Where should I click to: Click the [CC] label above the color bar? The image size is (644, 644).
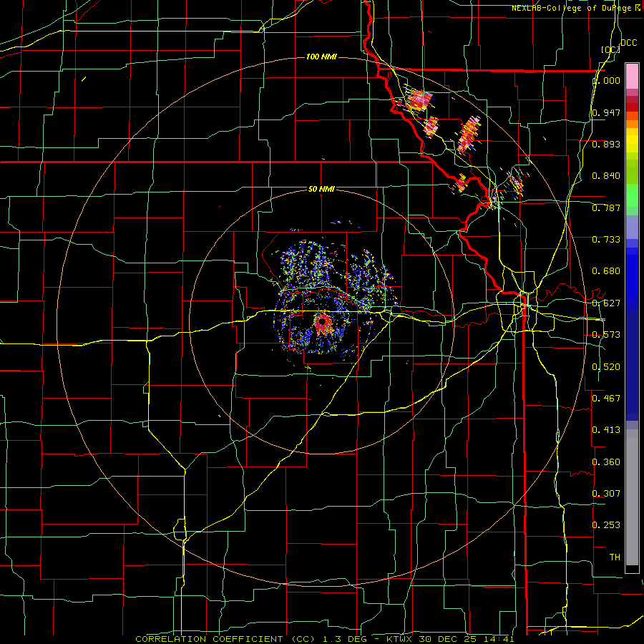(610, 49)
